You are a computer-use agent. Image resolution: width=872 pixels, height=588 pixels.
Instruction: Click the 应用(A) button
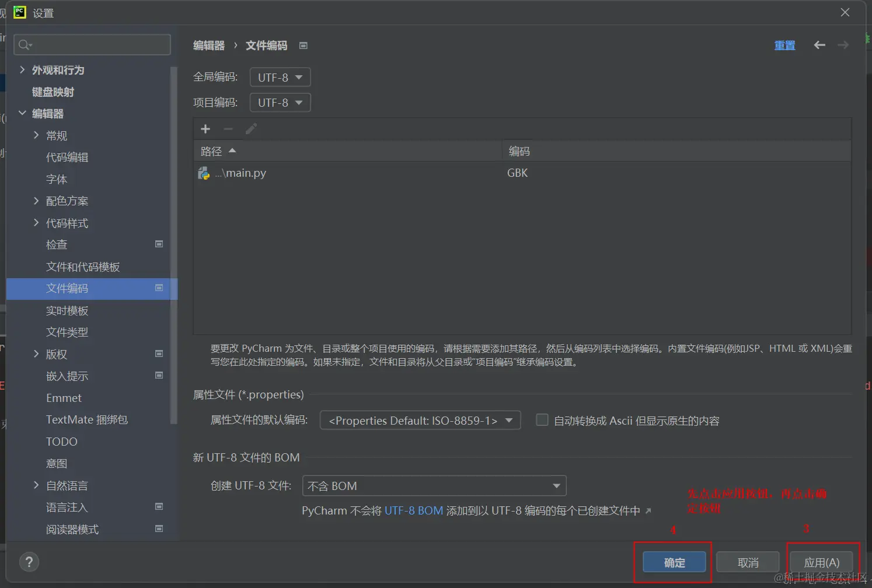point(821,562)
